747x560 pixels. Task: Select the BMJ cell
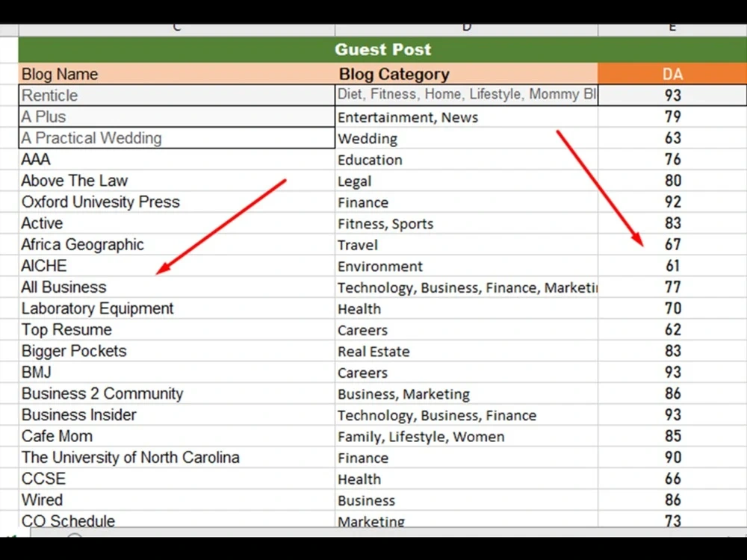(x=177, y=372)
